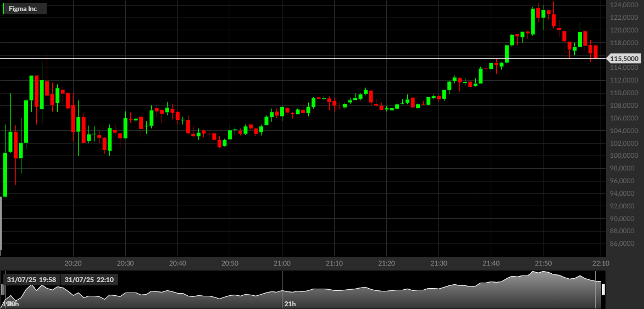Click the 104,0000 price axis label
The height and width of the screenshot is (309, 644).
pyautogui.click(x=624, y=131)
